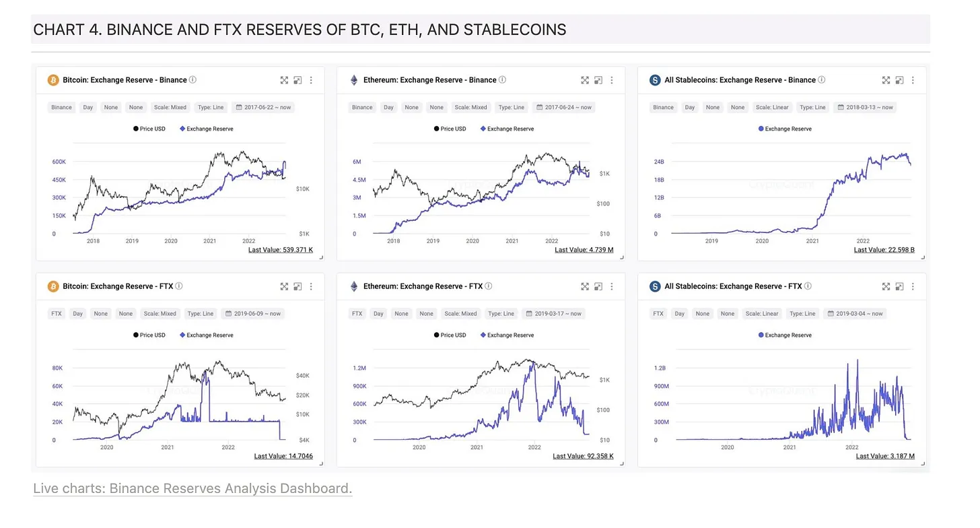
Task: Open kebab menu on Ethereum Binance chart
Action: click(612, 80)
